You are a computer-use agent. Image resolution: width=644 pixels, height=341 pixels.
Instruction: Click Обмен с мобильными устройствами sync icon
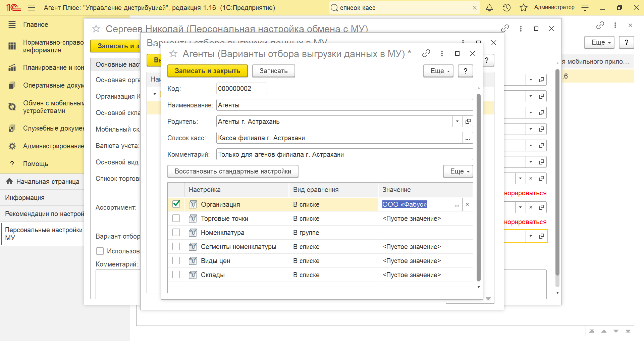12,107
